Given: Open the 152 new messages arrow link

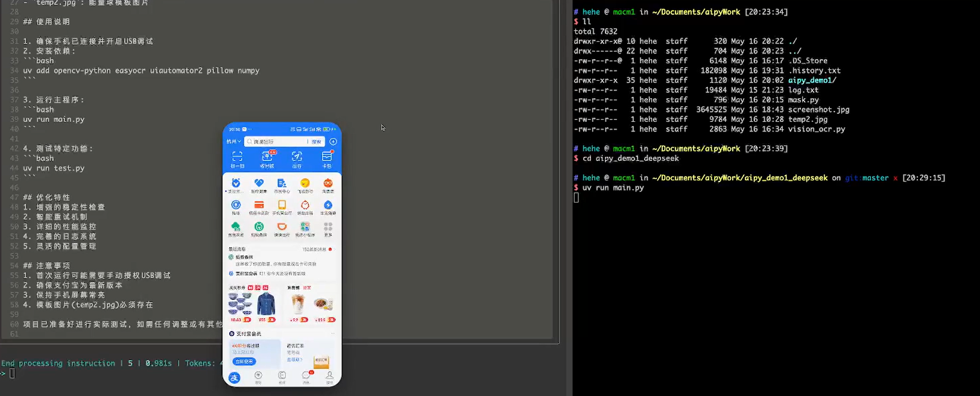Looking at the screenshot, I should point(317,249).
